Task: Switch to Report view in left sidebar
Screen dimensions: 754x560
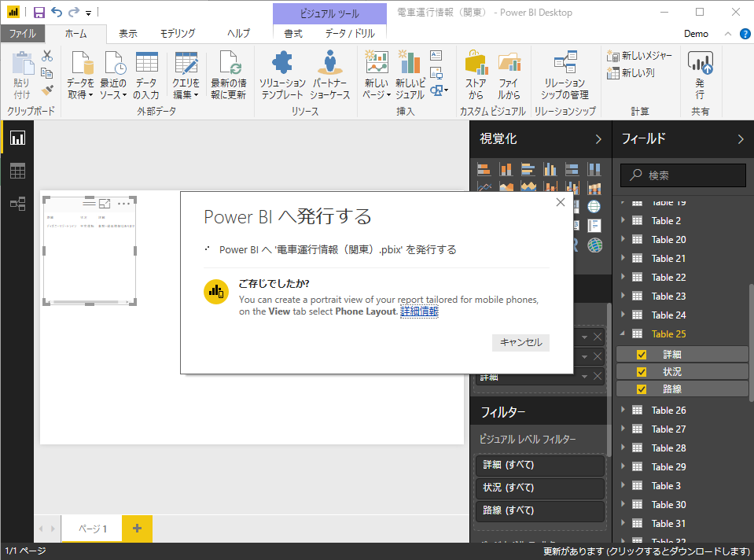Action: pyautogui.click(x=18, y=138)
